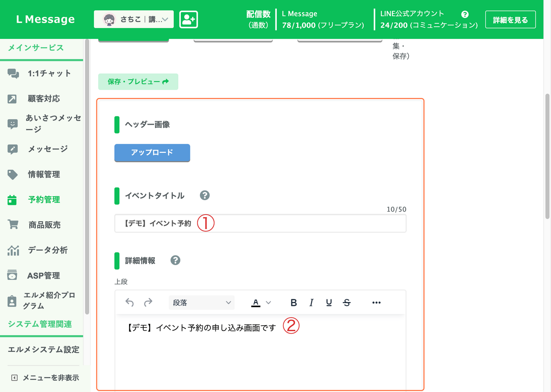
Task: Toggle bold formatting
Action: click(294, 303)
